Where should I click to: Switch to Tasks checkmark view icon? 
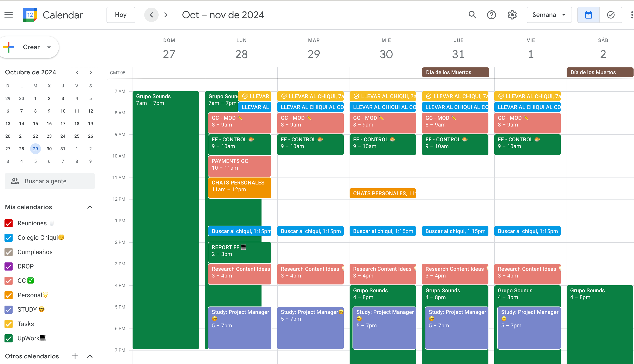point(611,15)
